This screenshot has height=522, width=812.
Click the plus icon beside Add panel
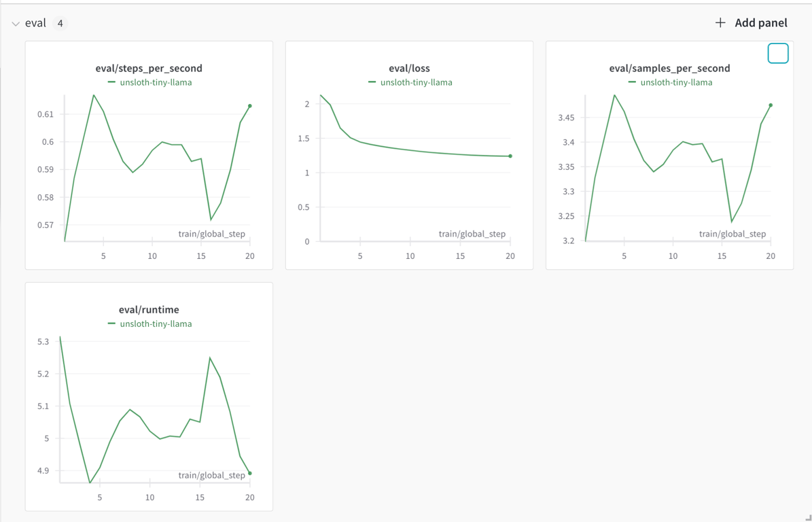720,23
